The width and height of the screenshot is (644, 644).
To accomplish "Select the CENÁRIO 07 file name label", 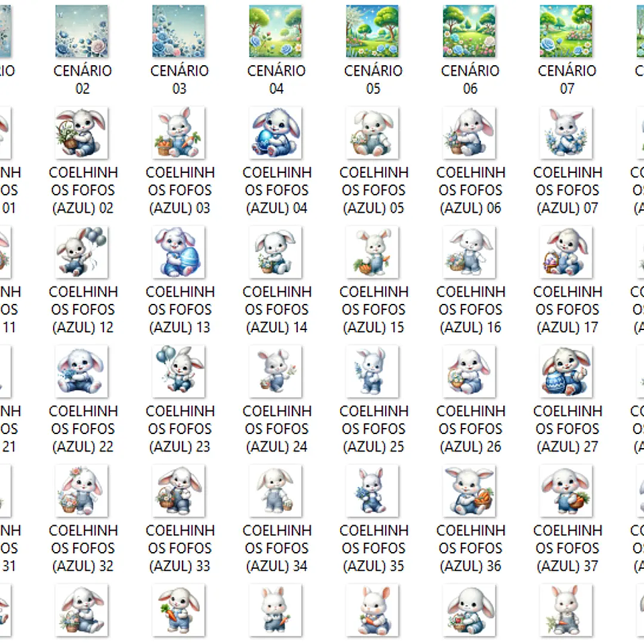I will pyautogui.click(x=567, y=79).
